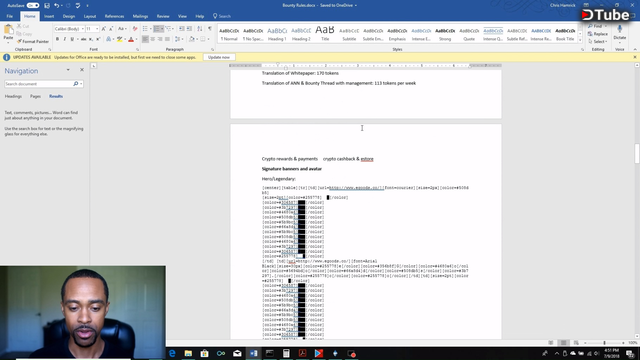
Task: Click the Shading paint bucket icon
Action: (191, 39)
